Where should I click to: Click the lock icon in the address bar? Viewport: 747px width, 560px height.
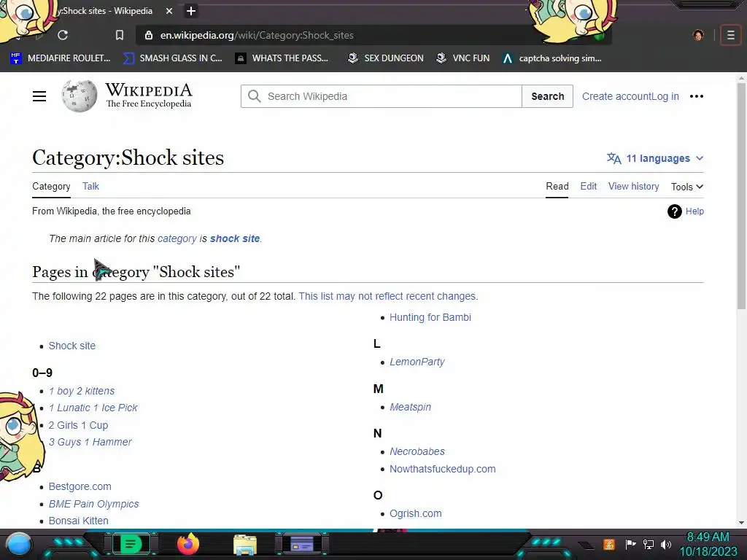tap(149, 35)
